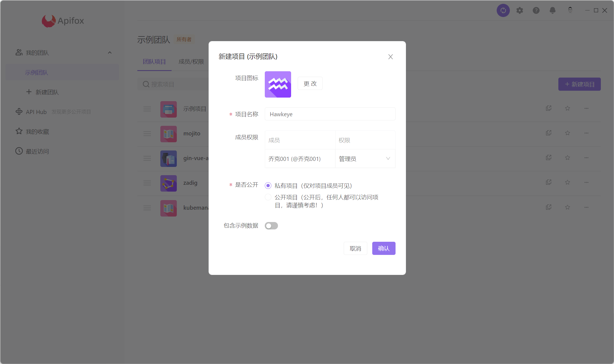Click the project icon thumbnail in dialog
Screen dimensions: 614x364
(x=278, y=84)
